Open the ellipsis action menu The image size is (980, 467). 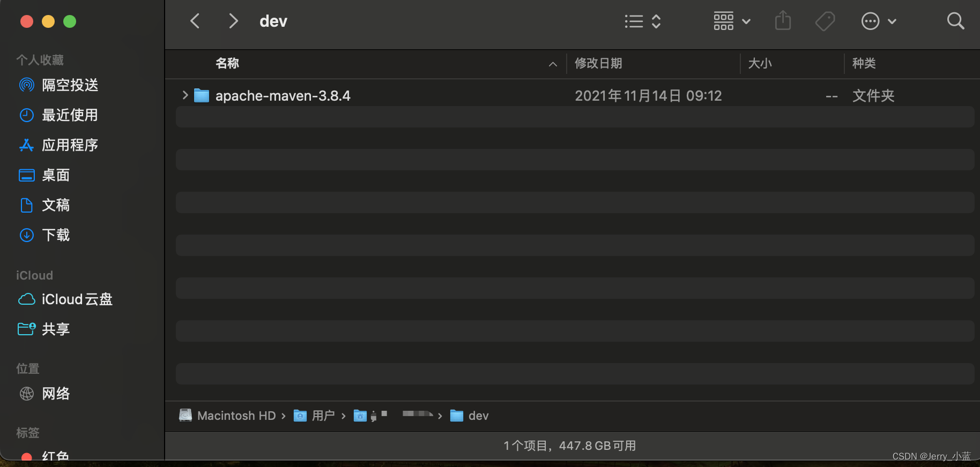879,21
